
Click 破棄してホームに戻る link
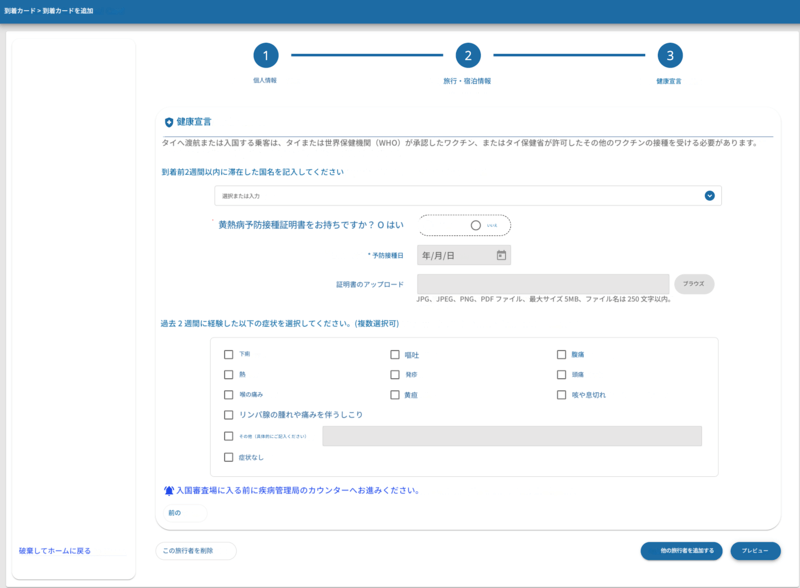[55, 551]
